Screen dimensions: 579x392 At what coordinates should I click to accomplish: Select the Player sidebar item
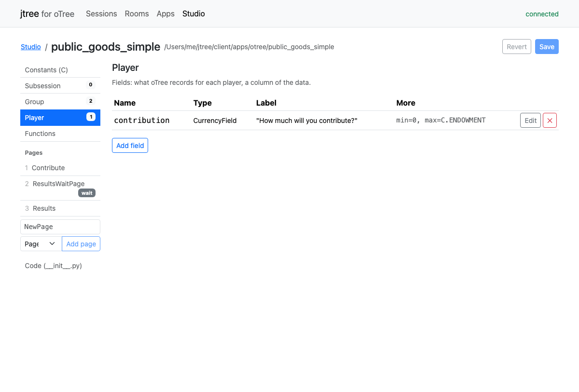point(60,118)
